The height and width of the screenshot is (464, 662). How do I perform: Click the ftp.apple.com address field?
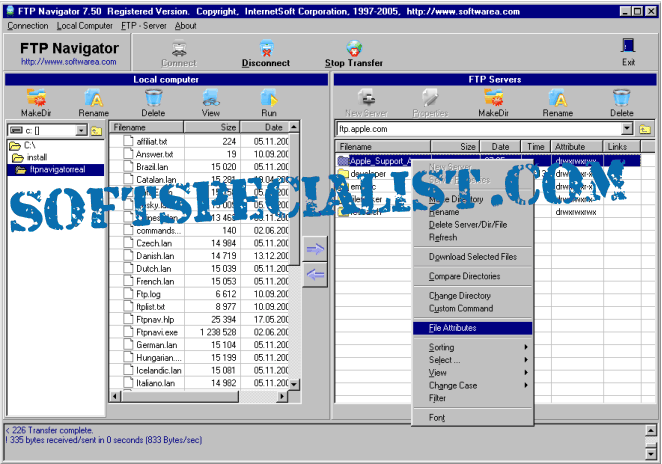[x=479, y=129]
